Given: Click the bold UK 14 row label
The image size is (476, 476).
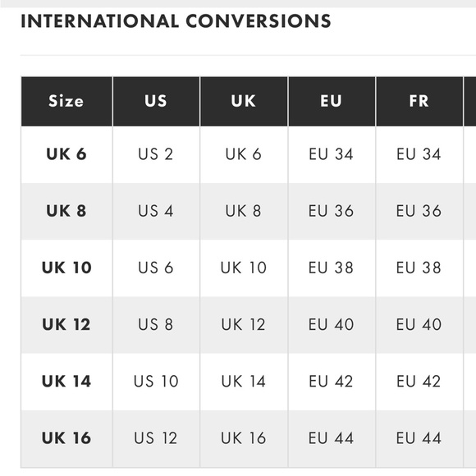Looking at the screenshot, I should pyautogui.click(x=66, y=382).
